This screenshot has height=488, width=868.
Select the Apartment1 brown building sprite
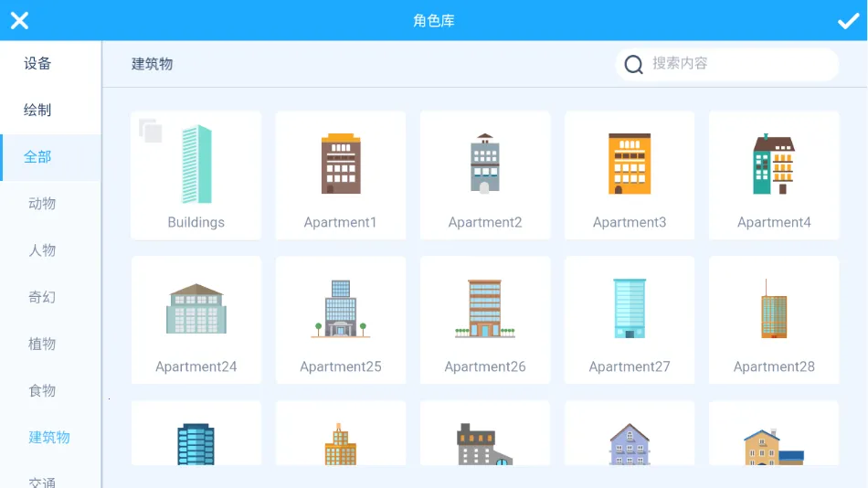pyautogui.click(x=341, y=175)
